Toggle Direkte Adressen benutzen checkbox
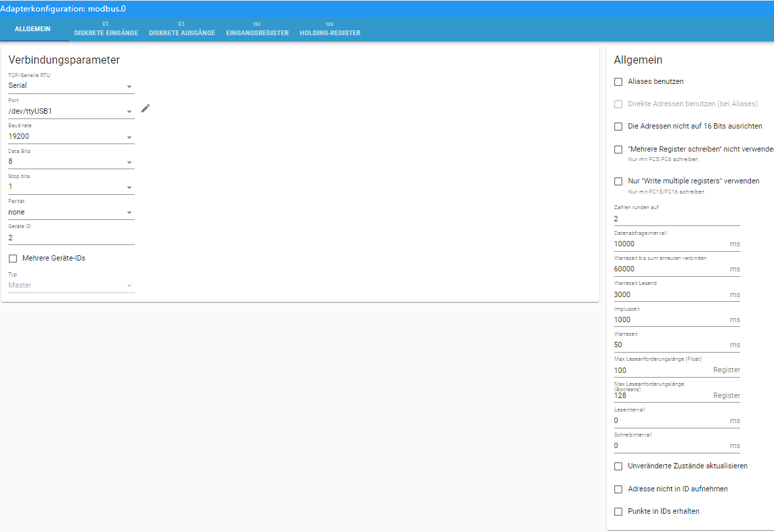Screen dimensions: 774x532 618,104
